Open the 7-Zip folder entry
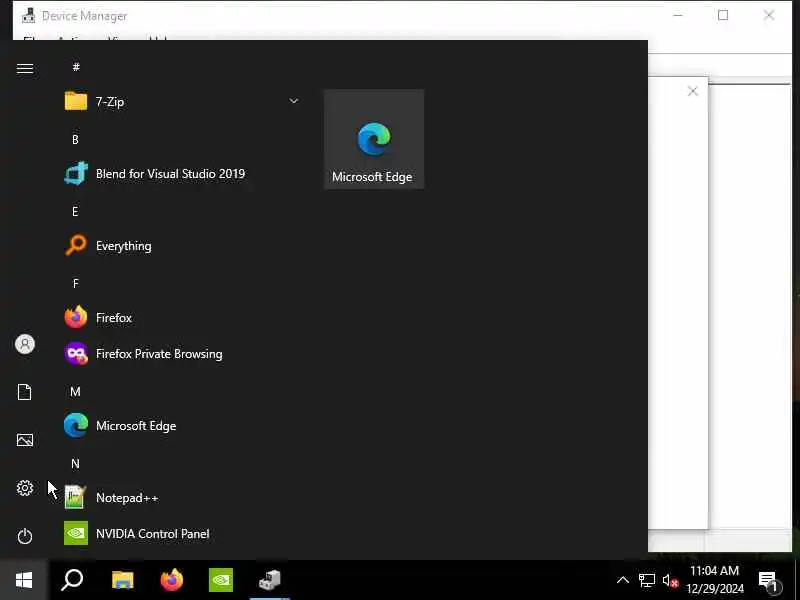This screenshot has width=800, height=600. [182, 102]
